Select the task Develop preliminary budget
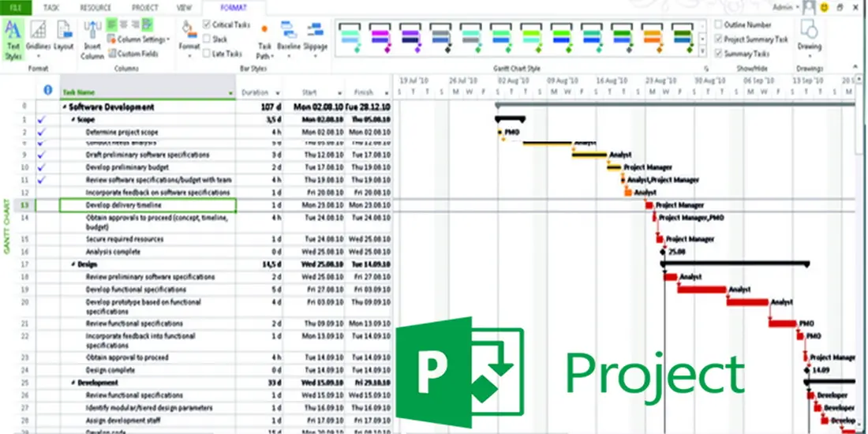The image size is (868, 434). click(127, 167)
